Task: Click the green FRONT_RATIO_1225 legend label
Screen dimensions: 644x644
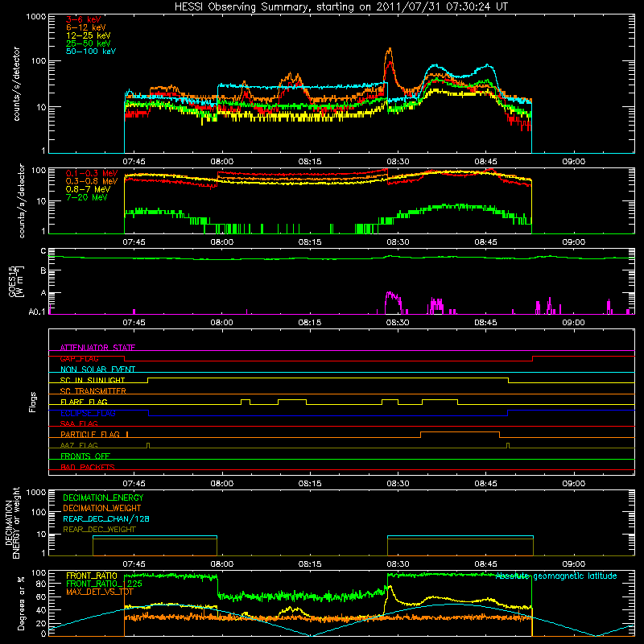Action: [105, 584]
